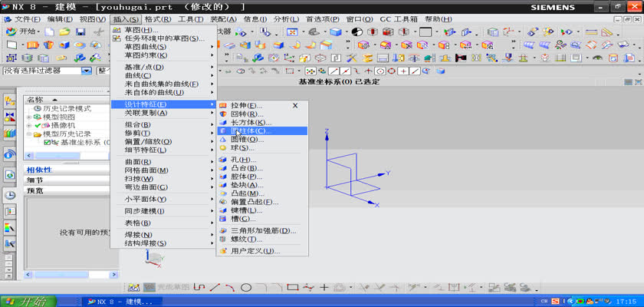Close the Design Feature submenu with X

point(295,106)
